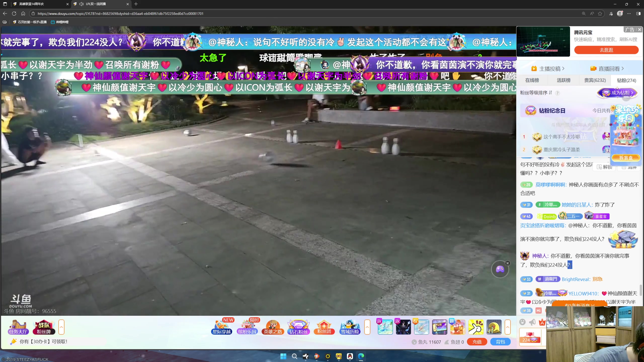Open taskbar Search
Viewport: 644px width, 362px height.
[294, 356]
